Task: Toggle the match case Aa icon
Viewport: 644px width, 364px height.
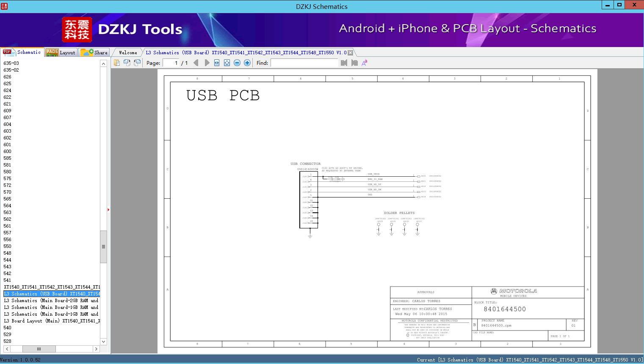Action: (365, 63)
